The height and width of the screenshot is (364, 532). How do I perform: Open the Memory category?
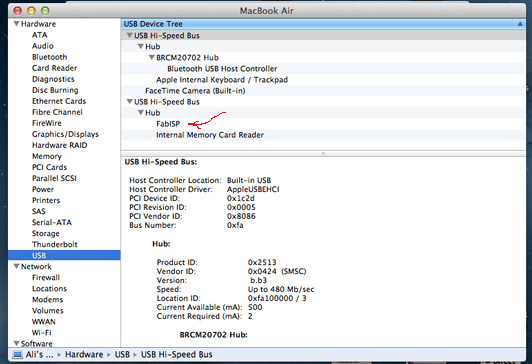47,156
